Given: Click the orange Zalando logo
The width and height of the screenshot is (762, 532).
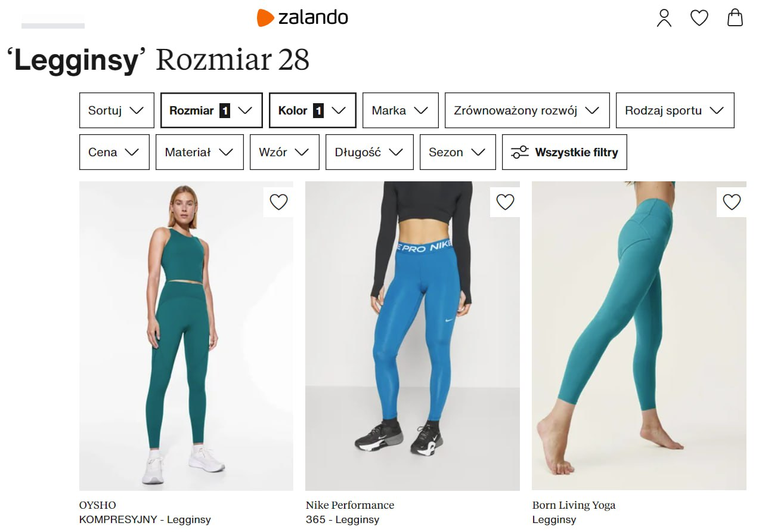Looking at the screenshot, I should [302, 17].
